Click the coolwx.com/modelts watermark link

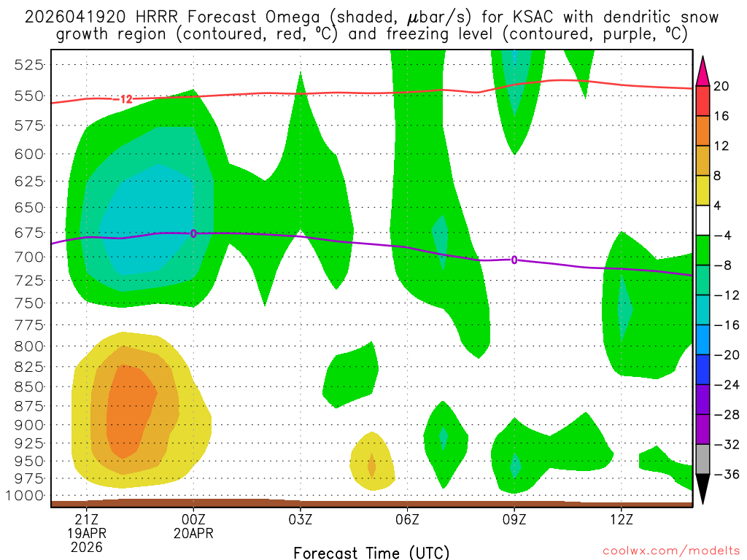click(671, 551)
